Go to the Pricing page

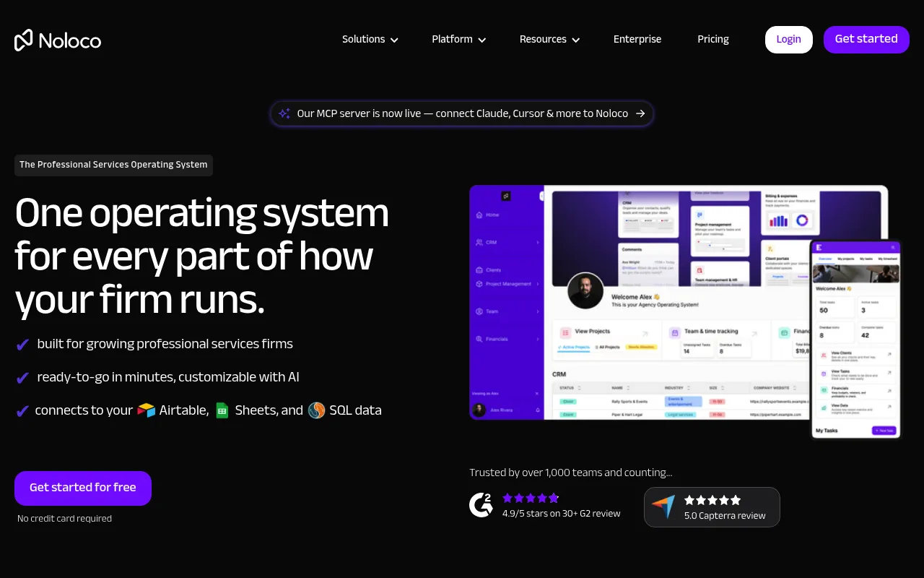click(713, 39)
